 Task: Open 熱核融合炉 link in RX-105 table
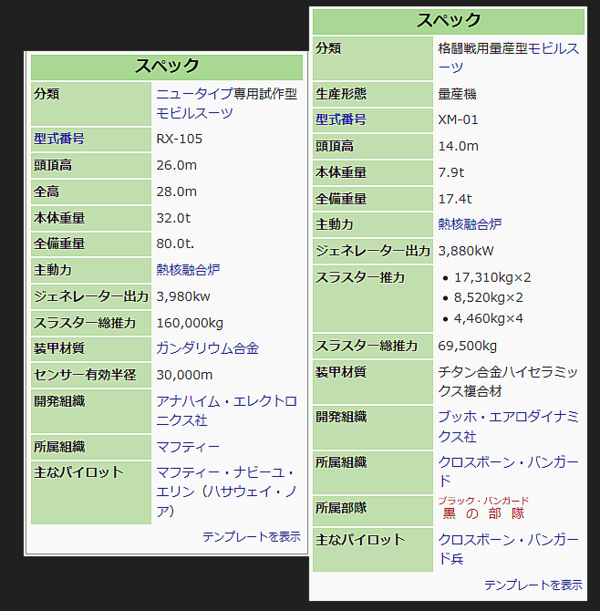tap(188, 270)
